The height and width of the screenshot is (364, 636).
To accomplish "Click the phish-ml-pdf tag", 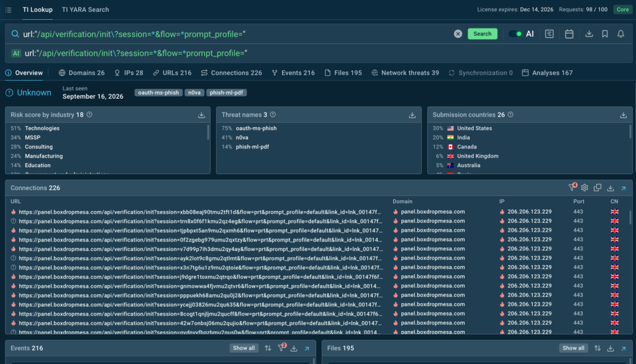I will 226,93.
